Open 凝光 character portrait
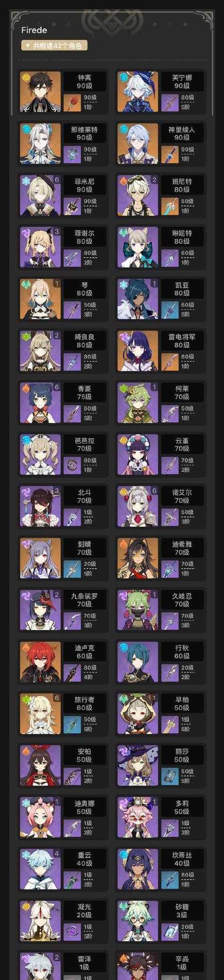Image resolution: width=224 pixels, height=980 pixels. click(41, 921)
